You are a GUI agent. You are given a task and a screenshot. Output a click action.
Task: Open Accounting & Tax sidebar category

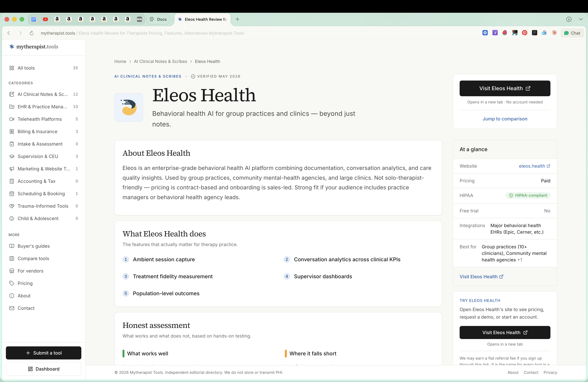tap(44, 181)
